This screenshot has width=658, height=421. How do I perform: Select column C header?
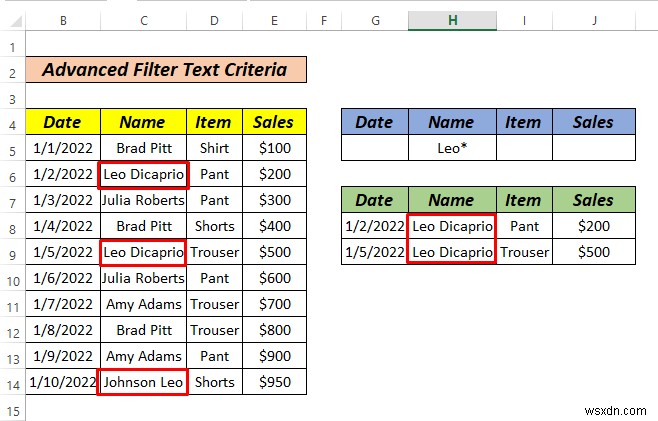(x=144, y=20)
